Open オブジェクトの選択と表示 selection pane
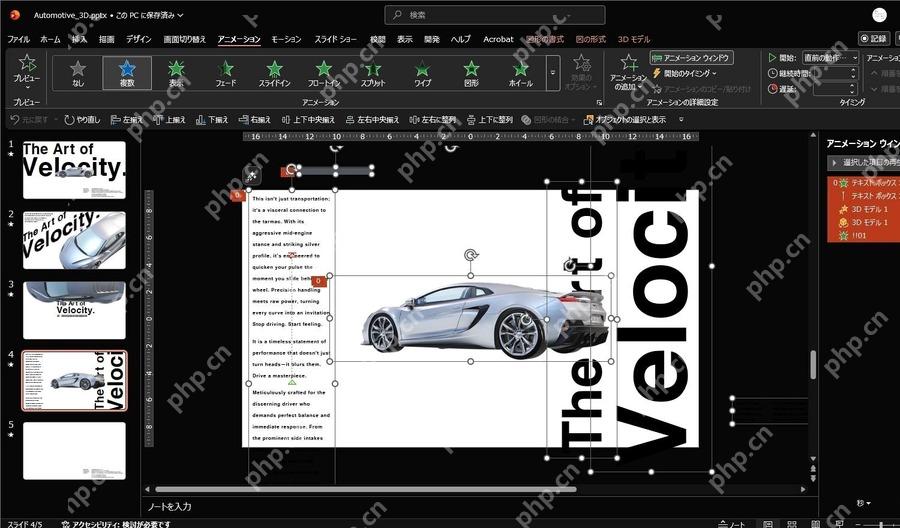Screen dimensions: 900x528 click(624, 119)
